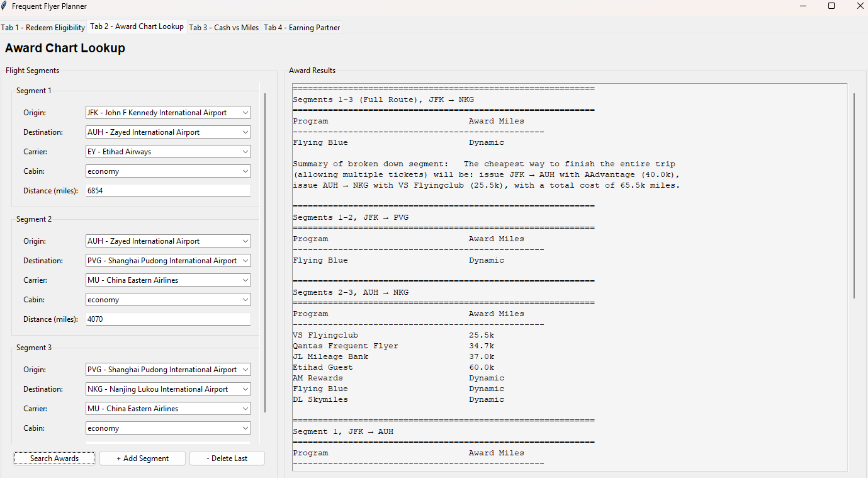Image resolution: width=868 pixels, height=478 pixels.
Task: Click the + Add Segment button
Action: [142, 458]
